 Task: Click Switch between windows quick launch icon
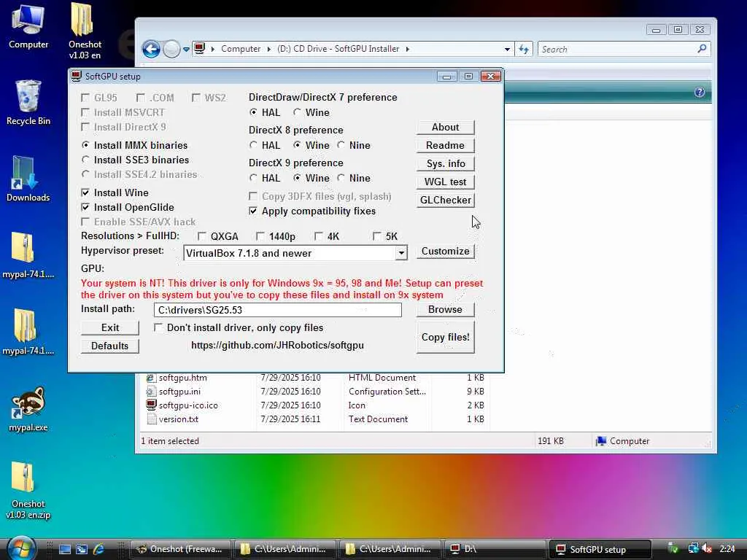pos(82,549)
